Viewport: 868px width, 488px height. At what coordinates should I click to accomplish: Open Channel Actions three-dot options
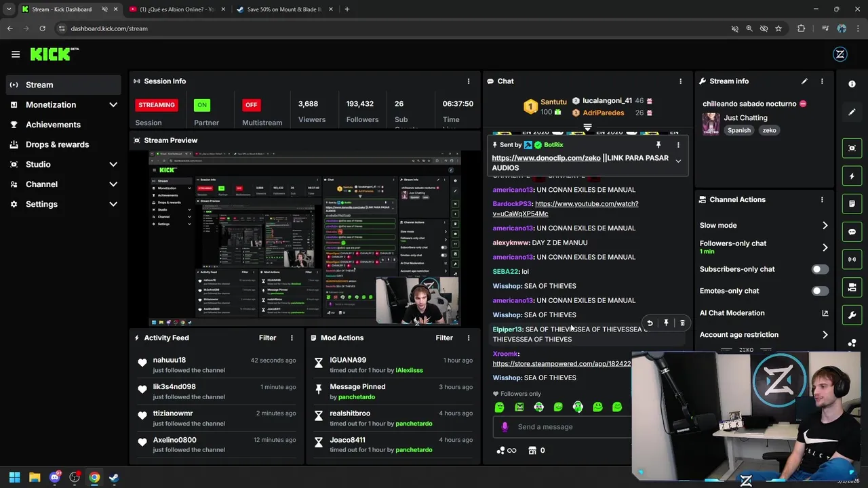pyautogui.click(x=822, y=200)
